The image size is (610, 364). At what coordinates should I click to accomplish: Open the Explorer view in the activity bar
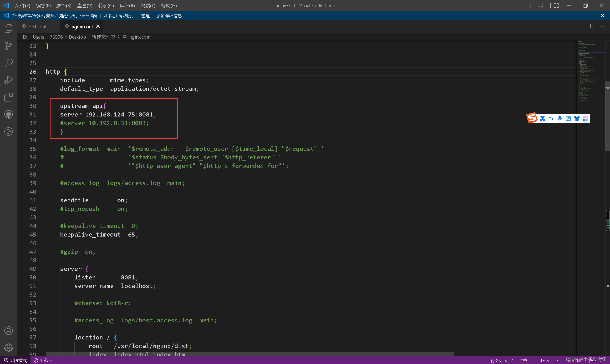8,28
